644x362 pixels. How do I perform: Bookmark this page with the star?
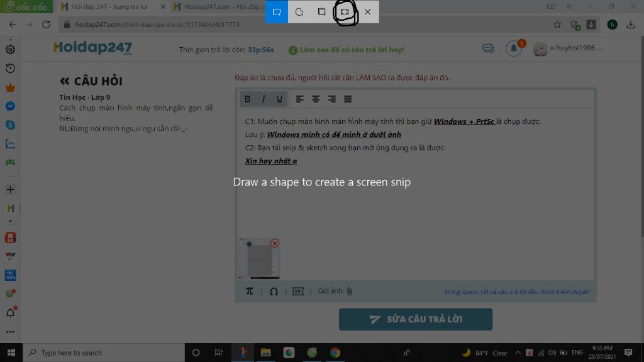557,25
